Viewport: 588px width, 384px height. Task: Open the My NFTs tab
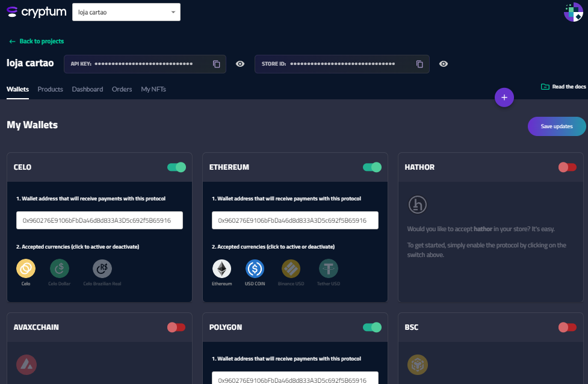click(x=153, y=89)
